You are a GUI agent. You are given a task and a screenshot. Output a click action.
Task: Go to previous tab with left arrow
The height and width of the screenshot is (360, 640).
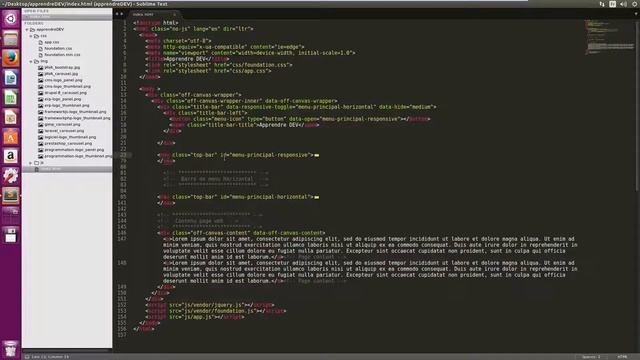[x=117, y=14]
